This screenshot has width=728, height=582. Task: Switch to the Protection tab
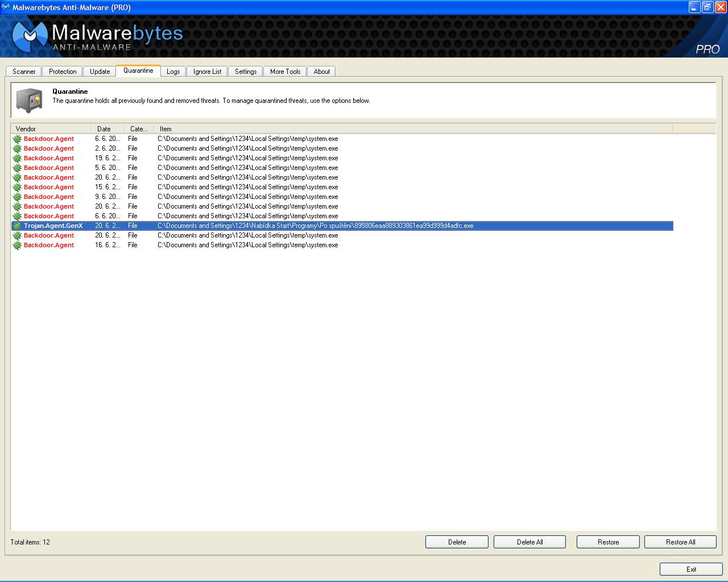(63, 72)
